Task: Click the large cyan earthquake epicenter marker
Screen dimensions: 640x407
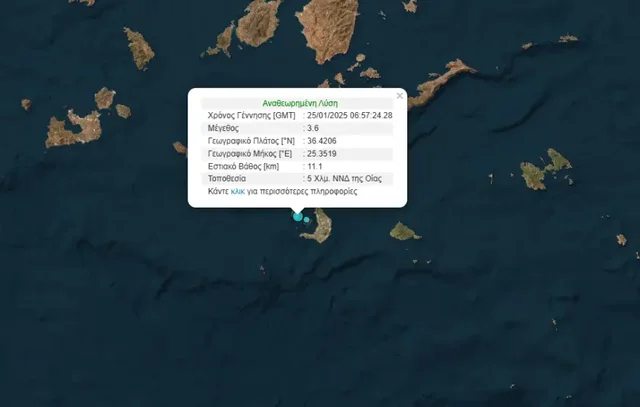Action: pyautogui.click(x=297, y=216)
